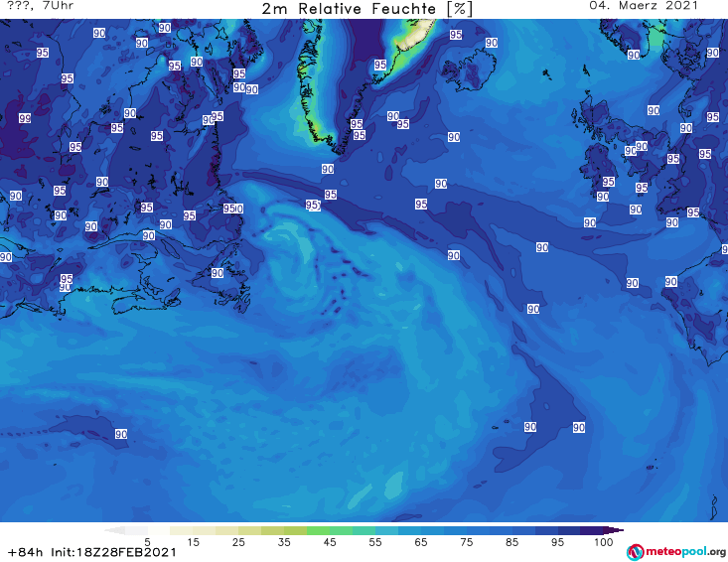Pick the dark purple arrow tip of the color scale
Viewport: 728px width, 562px height.
pyautogui.click(x=614, y=530)
